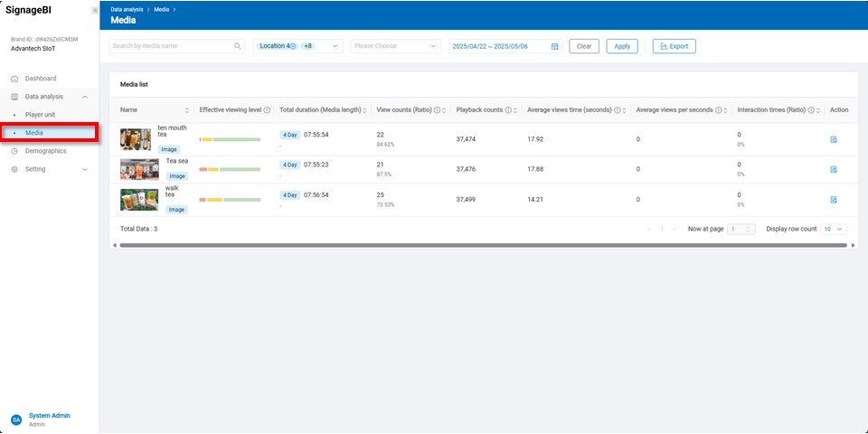868x434 pixels.
Task: Sort by Total duration column arrows
Action: pyautogui.click(x=364, y=110)
